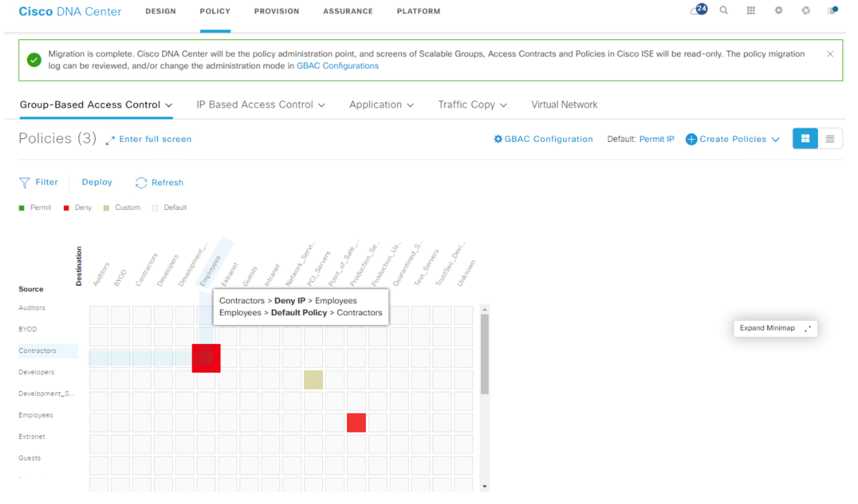This screenshot has height=504, width=858.
Task: Open the activity list icon in header
Action: click(x=833, y=11)
